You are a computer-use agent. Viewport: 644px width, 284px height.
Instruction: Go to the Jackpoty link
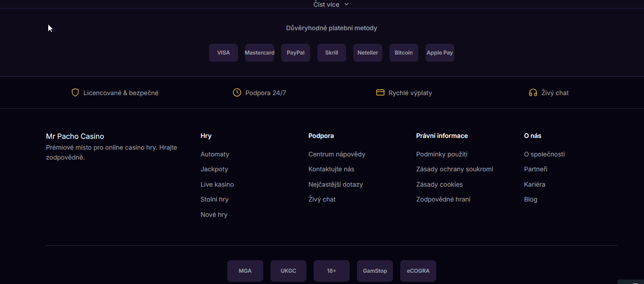tap(215, 169)
